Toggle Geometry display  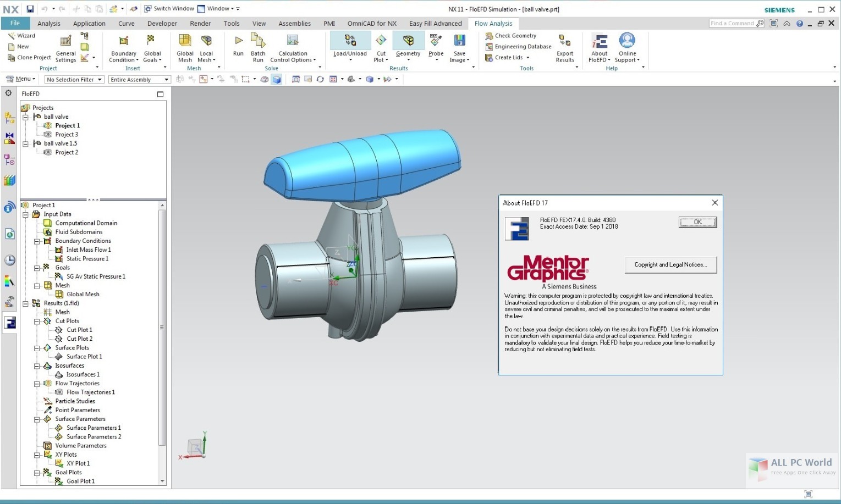[408, 46]
